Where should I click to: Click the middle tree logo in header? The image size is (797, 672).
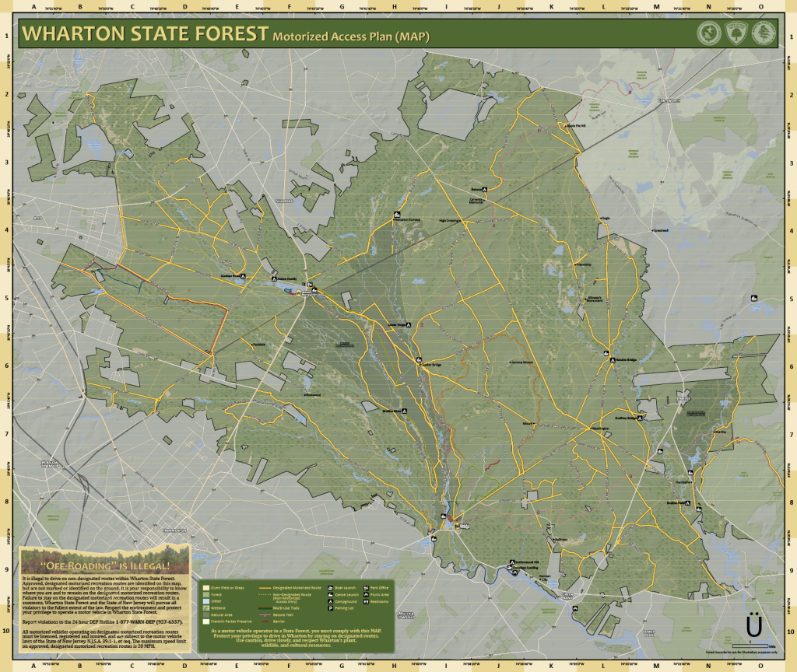(736, 34)
